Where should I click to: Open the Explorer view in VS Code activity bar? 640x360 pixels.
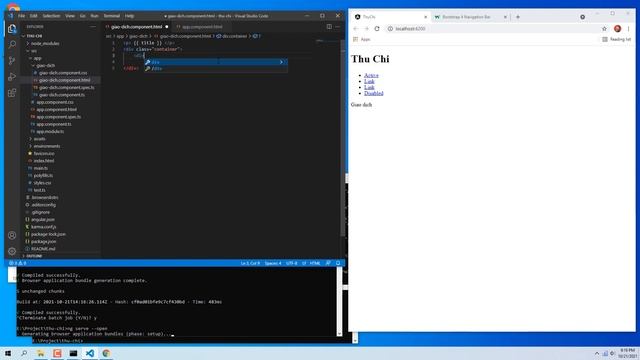click(12, 29)
